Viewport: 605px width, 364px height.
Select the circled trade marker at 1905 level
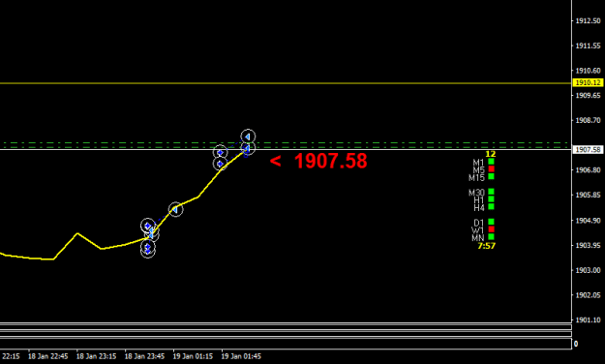click(x=175, y=209)
